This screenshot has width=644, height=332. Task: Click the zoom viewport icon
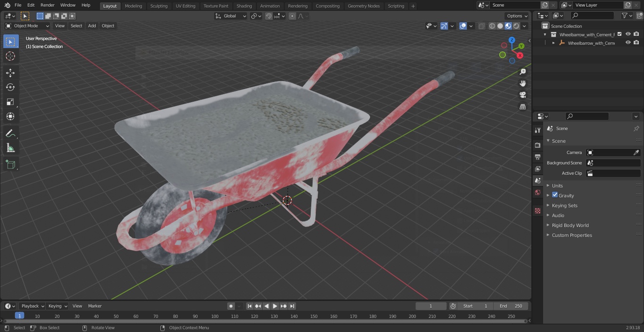(x=522, y=72)
